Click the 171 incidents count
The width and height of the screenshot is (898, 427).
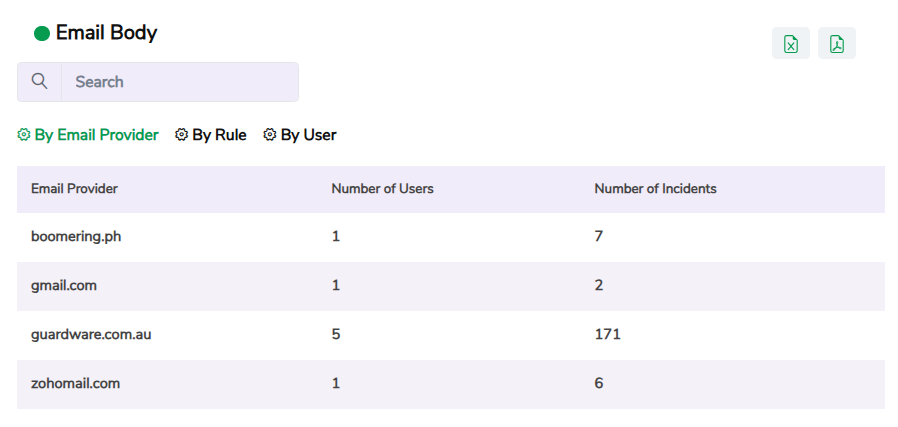click(x=607, y=334)
